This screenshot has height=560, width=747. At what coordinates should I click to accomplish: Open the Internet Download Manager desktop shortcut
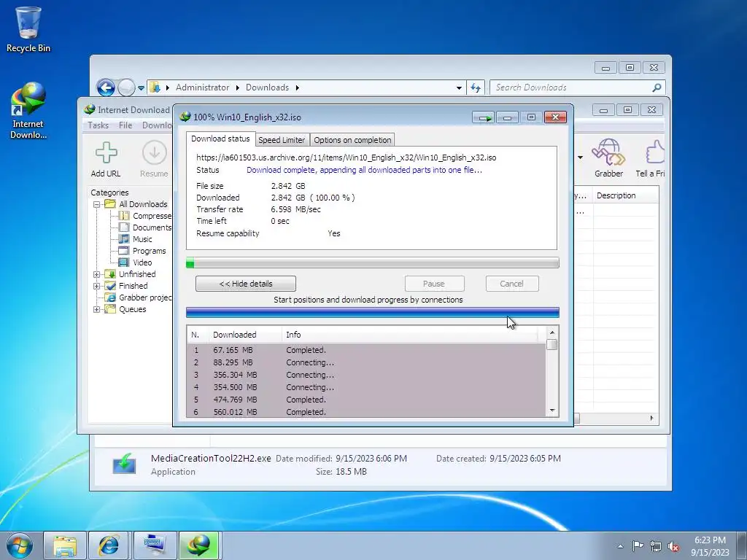[28, 111]
